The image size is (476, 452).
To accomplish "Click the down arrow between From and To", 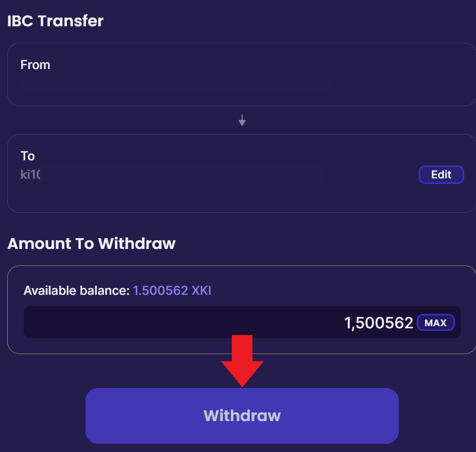I will [242, 121].
